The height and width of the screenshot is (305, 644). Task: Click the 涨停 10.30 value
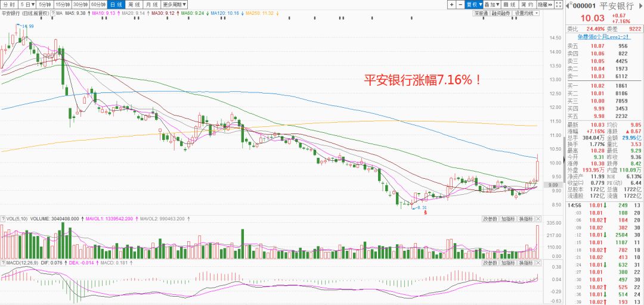pos(597,163)
